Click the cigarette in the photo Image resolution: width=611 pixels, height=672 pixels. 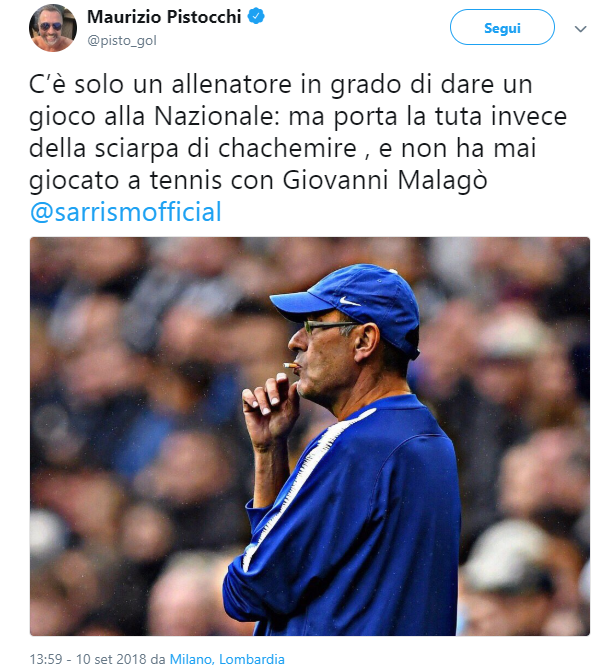point(291,366)
